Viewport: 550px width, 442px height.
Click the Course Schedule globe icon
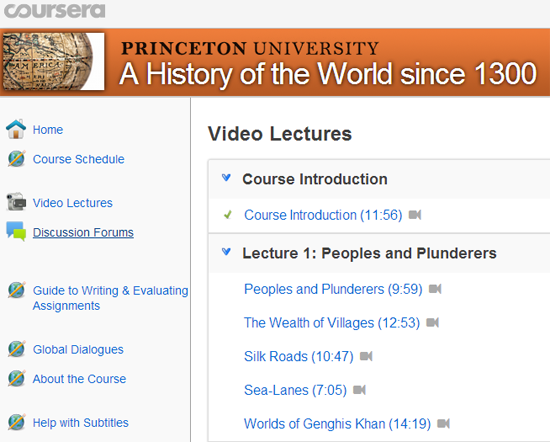16,159
